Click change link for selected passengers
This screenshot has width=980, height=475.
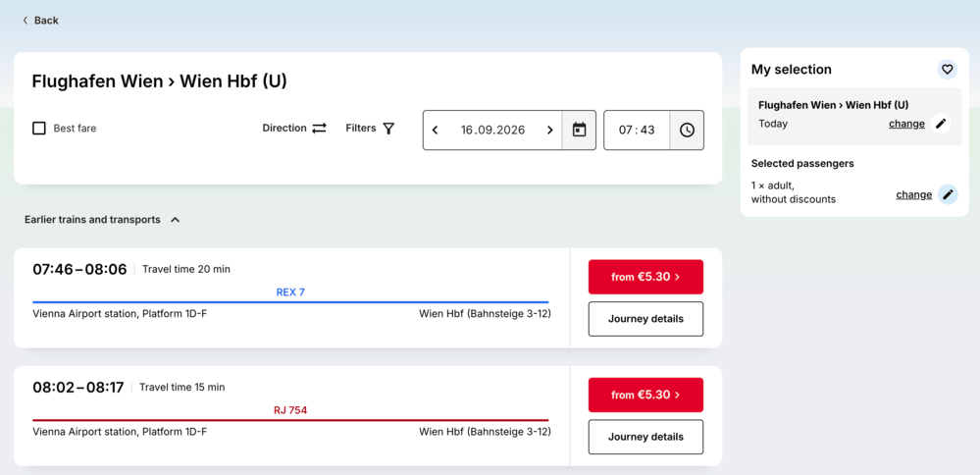pos(913,194)
